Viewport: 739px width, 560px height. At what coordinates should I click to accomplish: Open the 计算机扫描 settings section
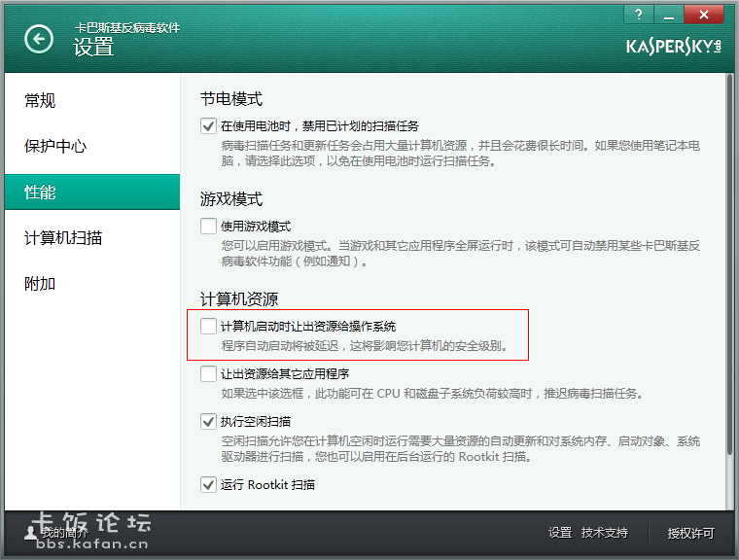(x=92, y=237)
